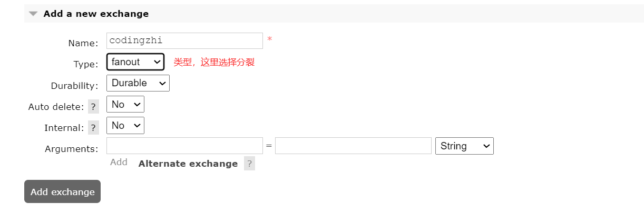The image size is (644, 213).
Task: Focus the Name field containing codingzhi
Action: tap(184, 41)
